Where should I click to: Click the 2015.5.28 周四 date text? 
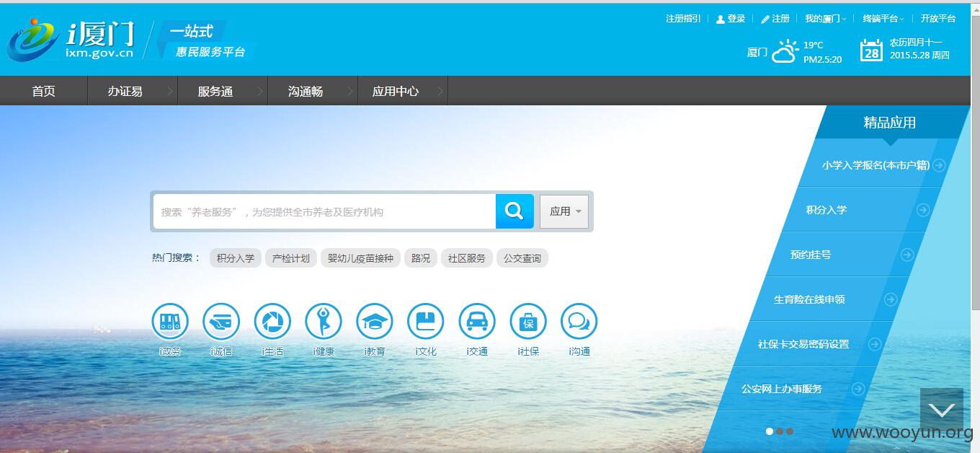(x=919, y=55)
